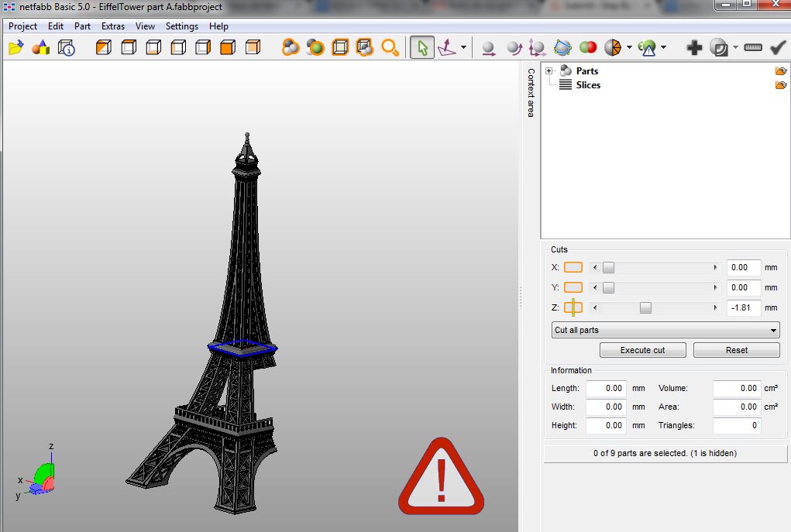Click the free cut polygon icon
The height and width of the screenshot is (532, 791).
click(562, 48)
